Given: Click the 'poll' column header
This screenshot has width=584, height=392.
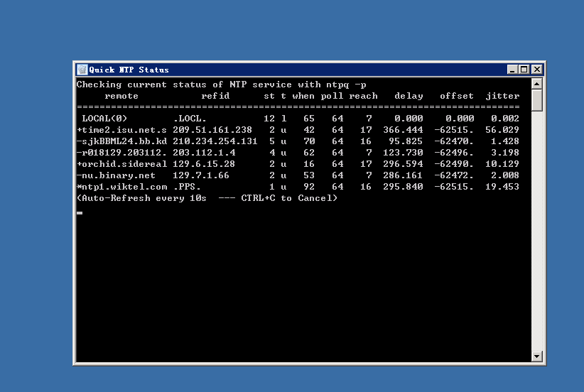Looking at the screenshot, I should 332,96.
